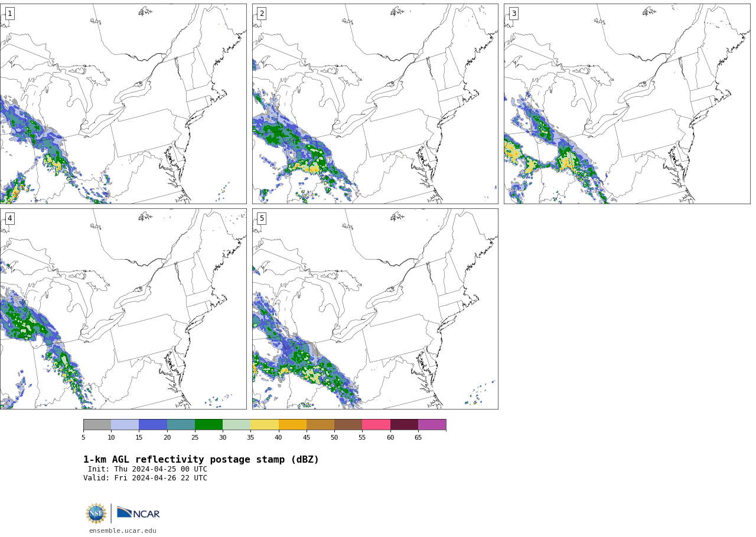Screen dimensions: 756x537
Task: Select the light blue 10-15 dBZ swatch
Action: point(125,425)
